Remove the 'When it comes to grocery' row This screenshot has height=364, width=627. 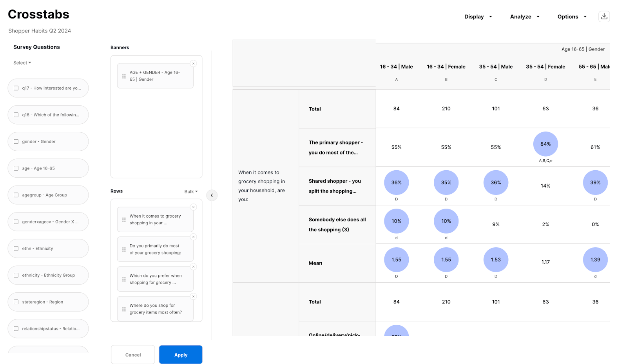pos(193,207)
